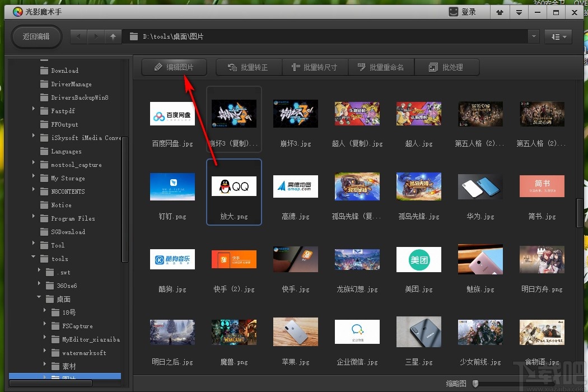Open the skin/theme icon in title bar
The image size is (588, 392).
[500, 12]
